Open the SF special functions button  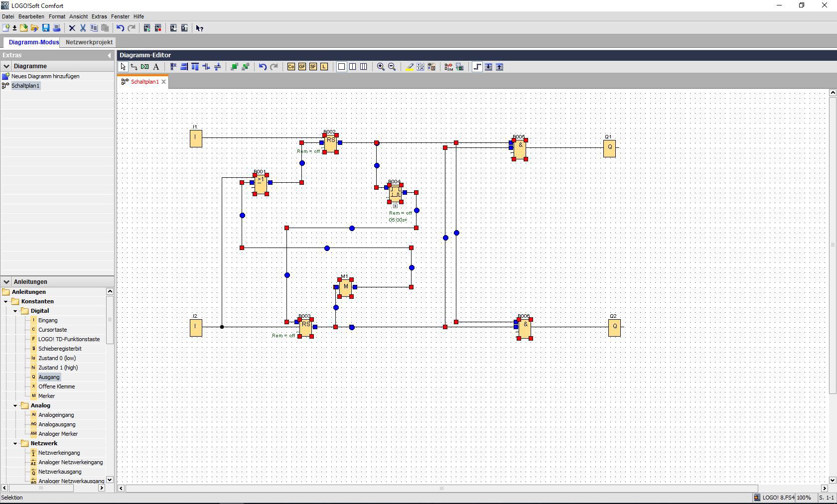pos(313,67)
